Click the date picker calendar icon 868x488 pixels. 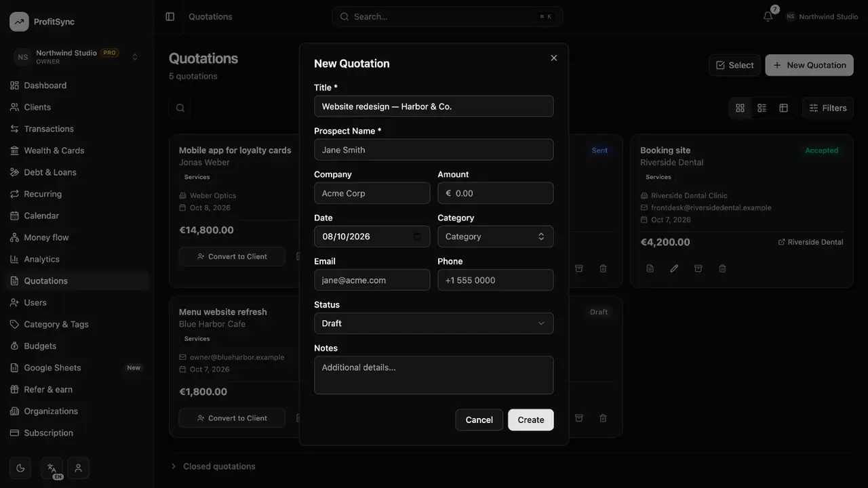pos(417,237)
